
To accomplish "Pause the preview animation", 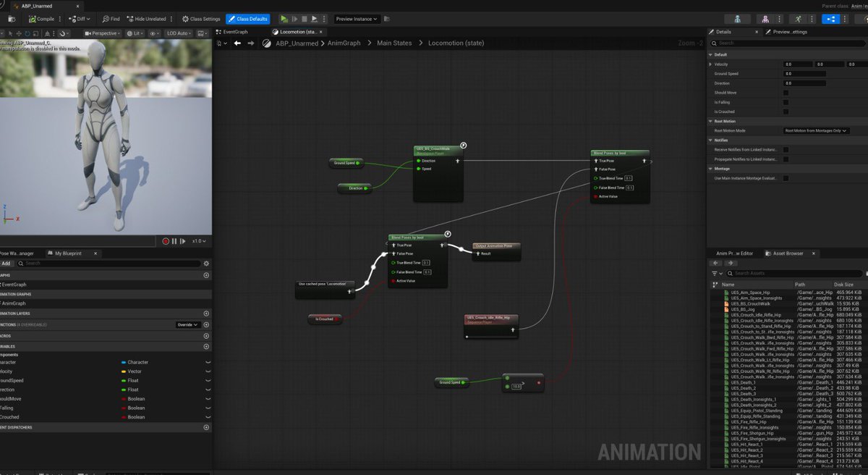I will (174, 240).
